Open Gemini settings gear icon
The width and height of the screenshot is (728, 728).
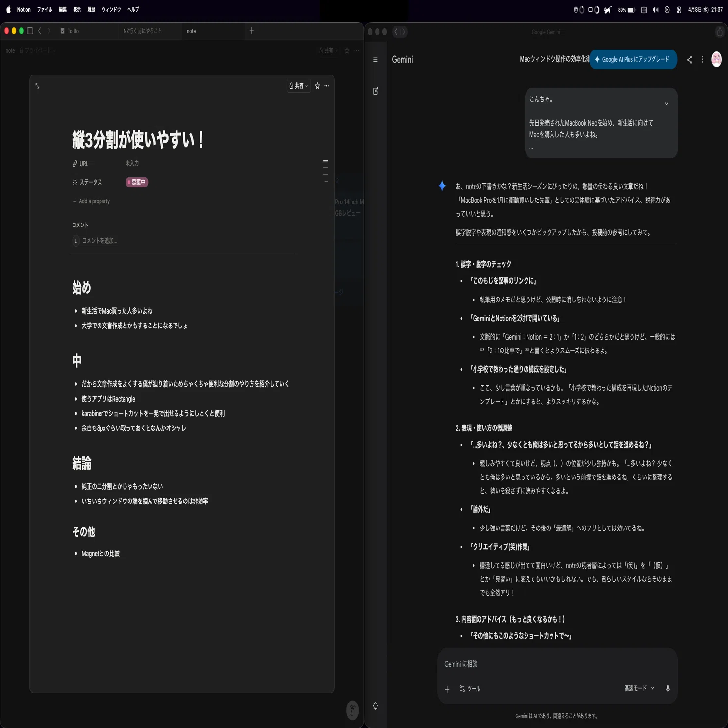point(376,706)
